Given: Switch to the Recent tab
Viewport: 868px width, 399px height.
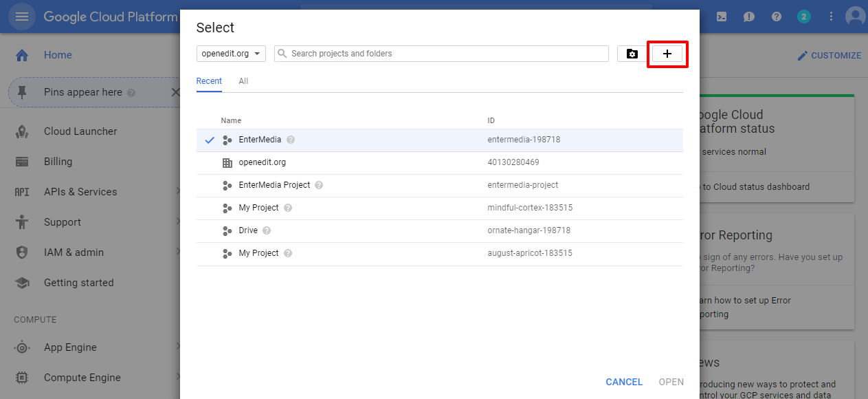Looking at the screenshot, I should pyautogui.click(x=209, y=81).
